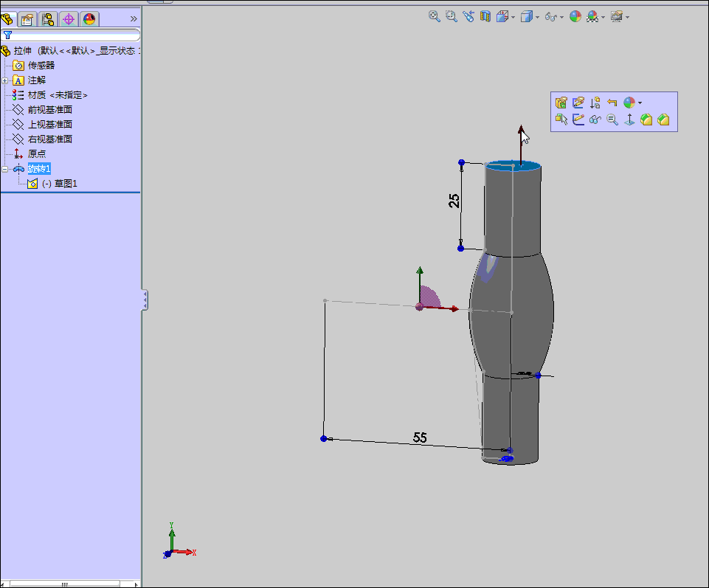Image resolution: width=709 pixels, height=588 pixels.
Task: Click the Zoom to Fit icon
Action: (435, 16)
